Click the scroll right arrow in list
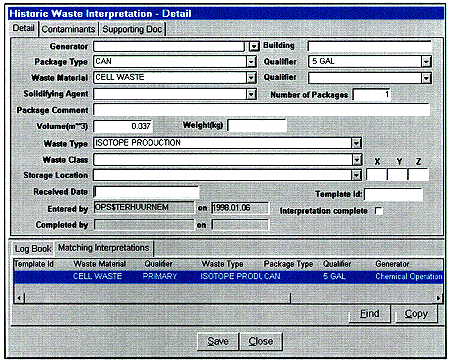Image resolution: width=451 pixels, height=362 pixels. pyautogui.click(x=438, y=298)
